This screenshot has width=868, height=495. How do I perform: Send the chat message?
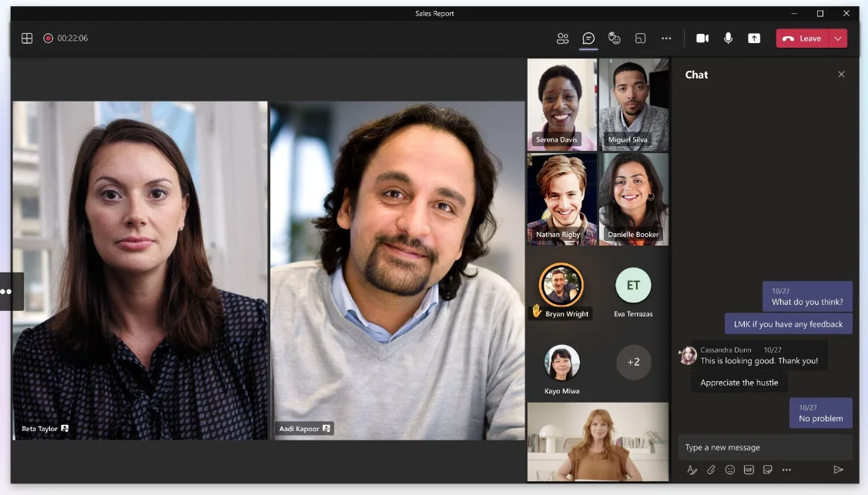click(840, 470)
